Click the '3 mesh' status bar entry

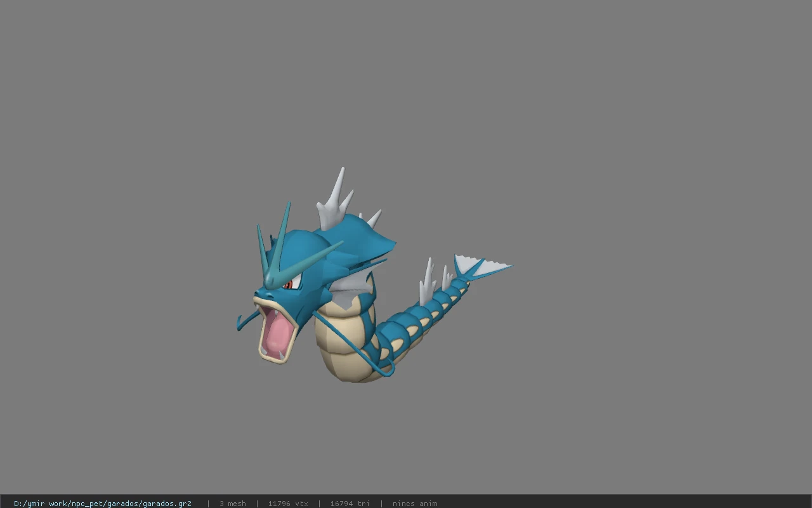(x=233, y=504)
